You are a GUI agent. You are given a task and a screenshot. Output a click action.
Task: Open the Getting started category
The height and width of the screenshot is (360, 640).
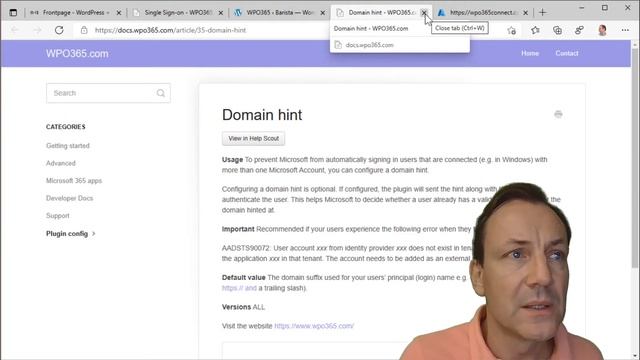coord(68,146)
